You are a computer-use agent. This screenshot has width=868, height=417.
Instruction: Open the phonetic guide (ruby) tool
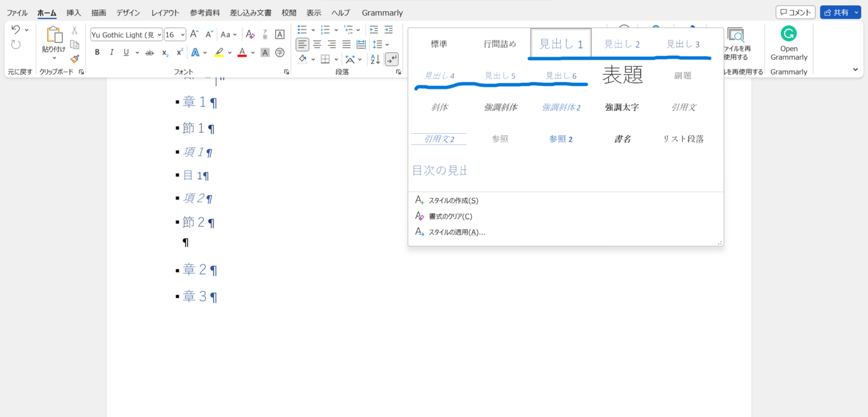(265, 35)
